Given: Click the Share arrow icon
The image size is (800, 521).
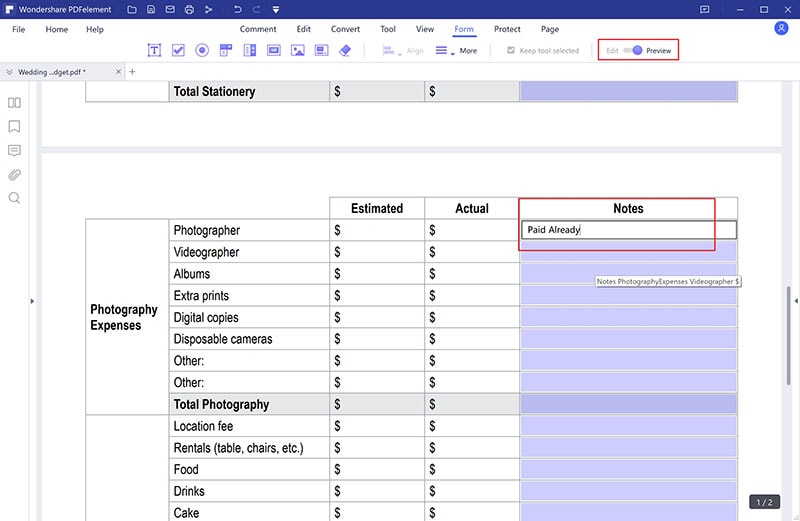Looking at the screenshot, I should [208, 9].
